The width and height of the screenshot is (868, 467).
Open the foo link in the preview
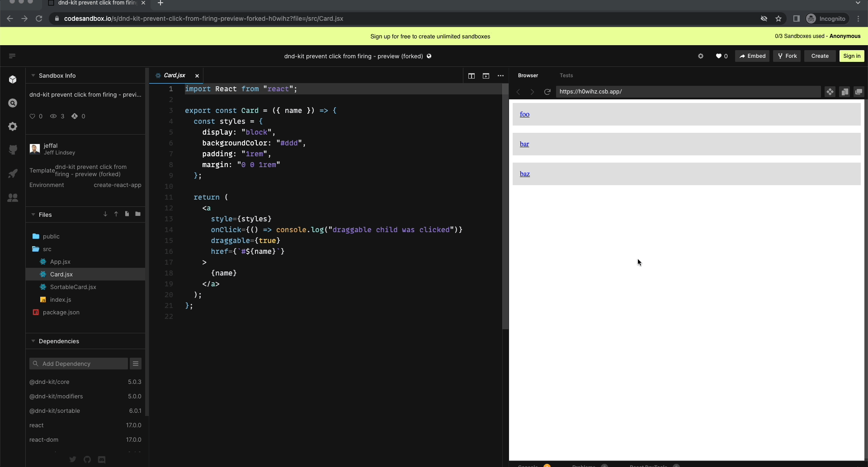(x=525, y=114)
